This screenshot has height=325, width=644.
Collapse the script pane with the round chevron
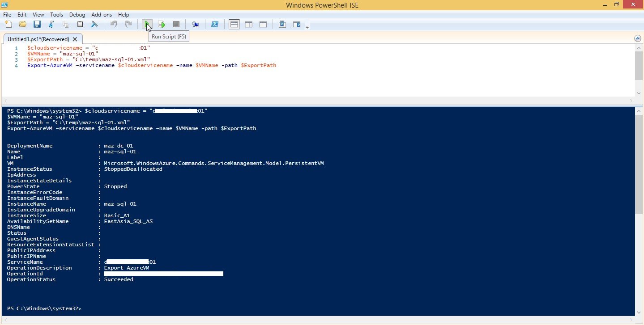click(638, 39)
